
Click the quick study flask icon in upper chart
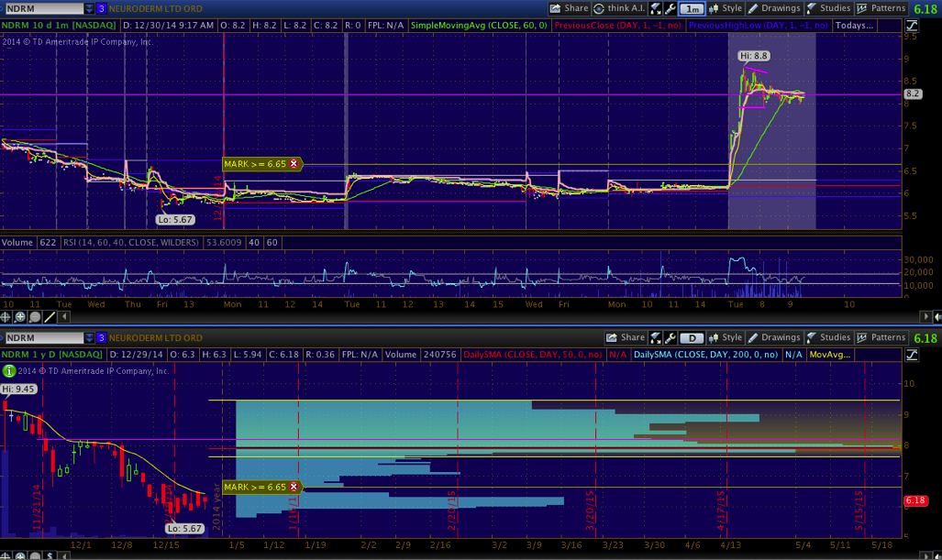point(656,8)
